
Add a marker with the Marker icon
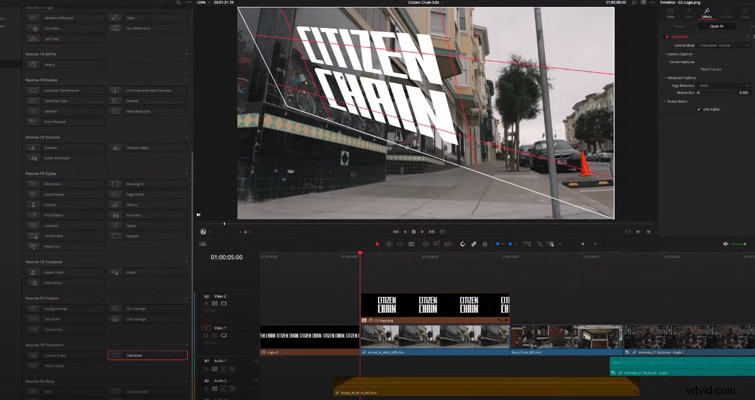[510, 244]
